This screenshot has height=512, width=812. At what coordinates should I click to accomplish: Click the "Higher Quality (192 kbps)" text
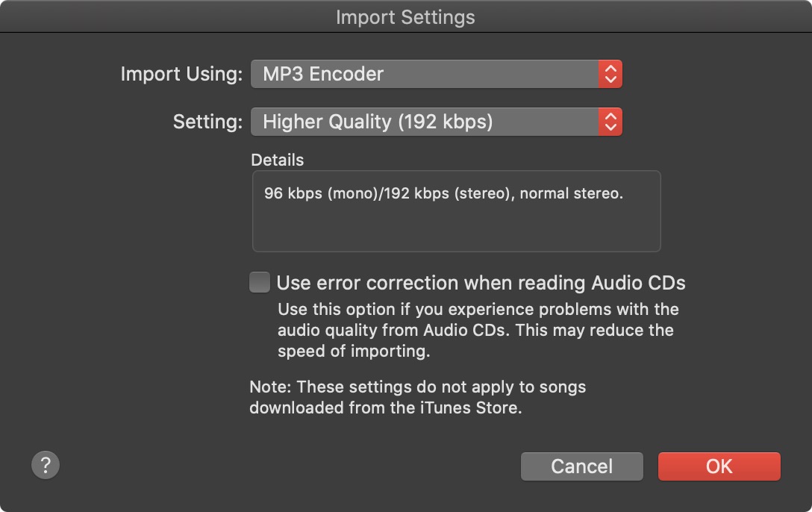click(x=378, y=122)
